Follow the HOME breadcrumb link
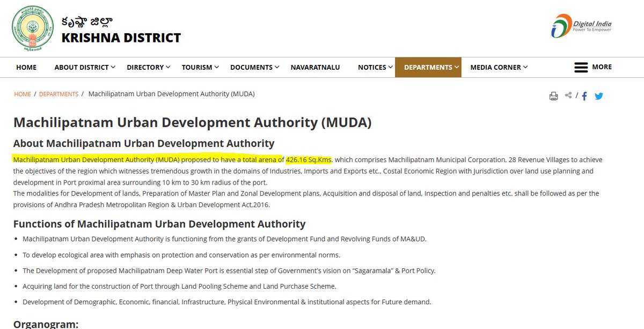Screen dimensions: 644x329 pyautogui.click(x=23, y=94)
